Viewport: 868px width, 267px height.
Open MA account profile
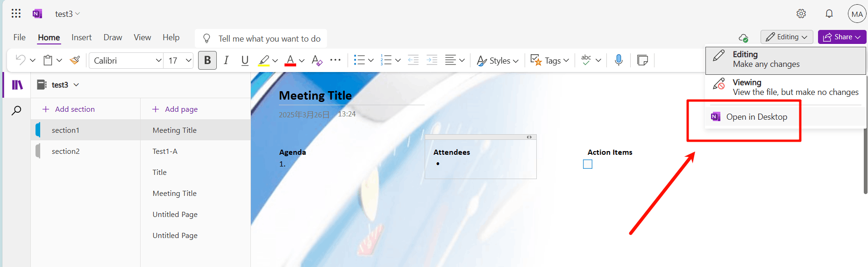(x=857, y=14)
